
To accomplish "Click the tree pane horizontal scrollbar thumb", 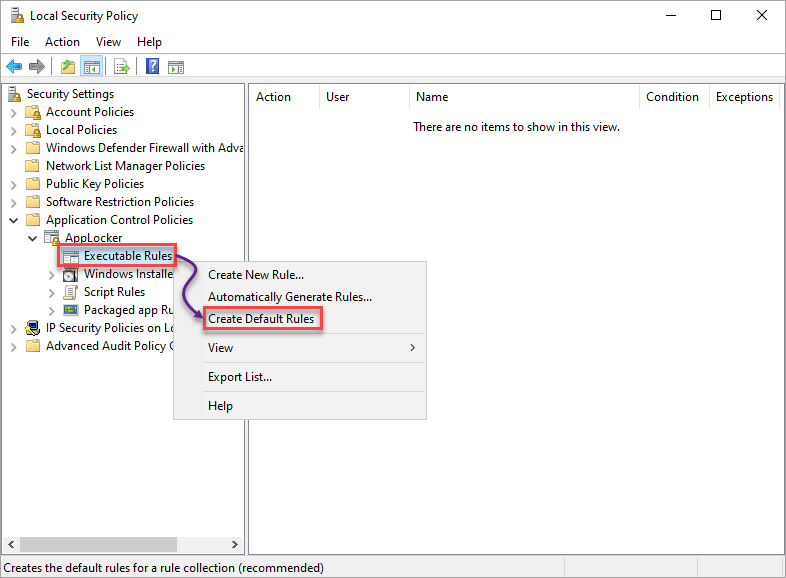I will coord(98,544).
